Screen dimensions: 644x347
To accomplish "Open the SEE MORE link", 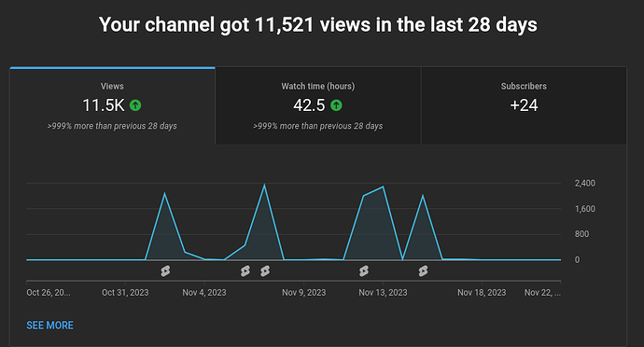I will click(50, 326).
